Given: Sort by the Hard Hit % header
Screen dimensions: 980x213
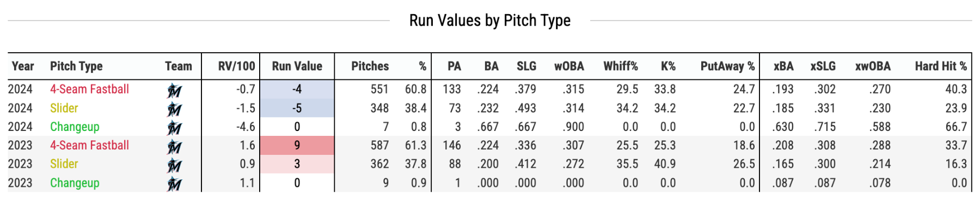Looking at the screenshot, I should (941, 66).
